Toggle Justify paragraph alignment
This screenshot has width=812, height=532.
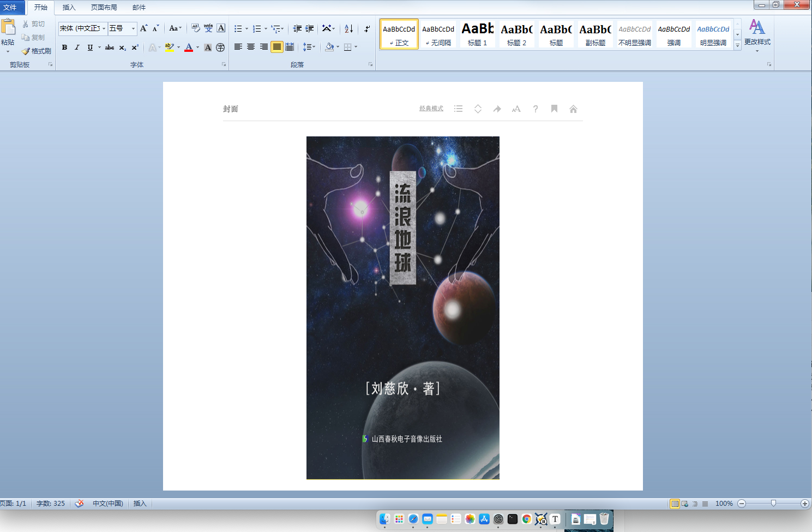tap(277, 47)
